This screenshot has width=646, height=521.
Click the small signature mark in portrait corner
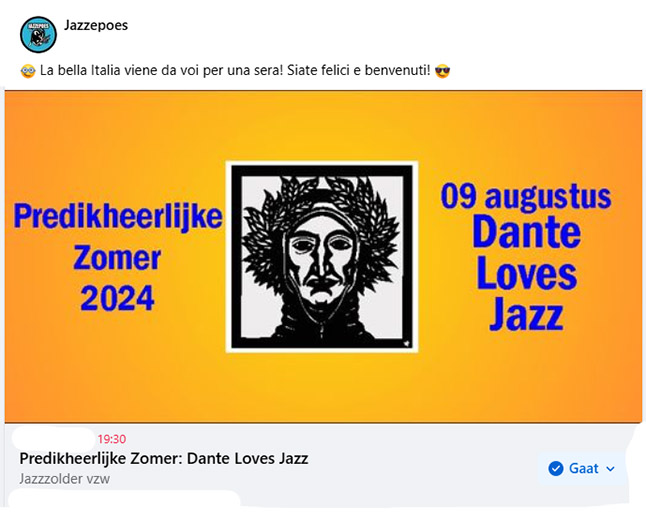407,343
